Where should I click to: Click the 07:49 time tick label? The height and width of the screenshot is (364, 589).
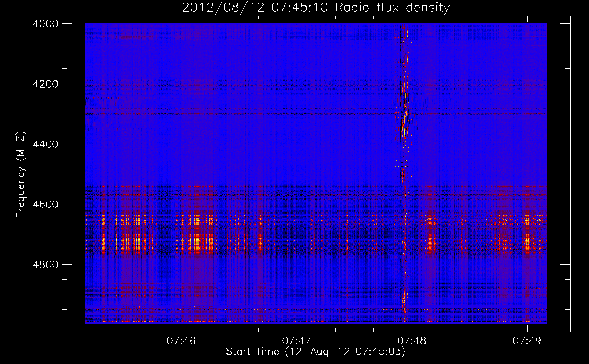(527, 341)
